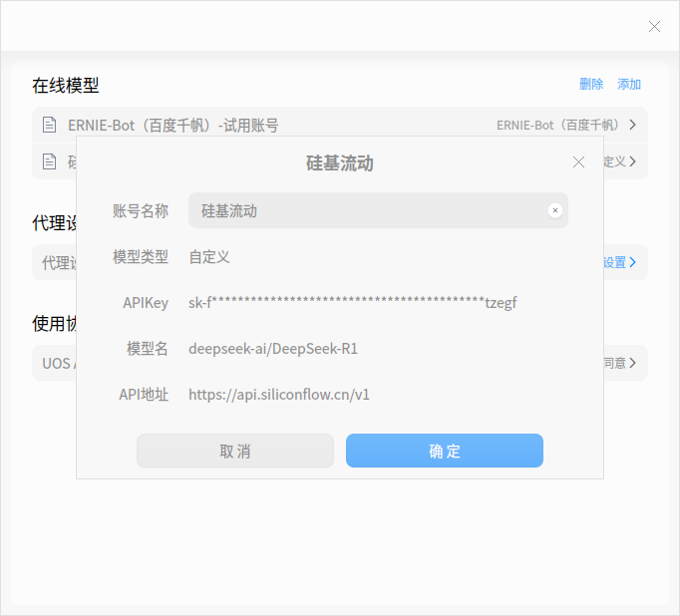Click the 删除 link

point(591,84)
